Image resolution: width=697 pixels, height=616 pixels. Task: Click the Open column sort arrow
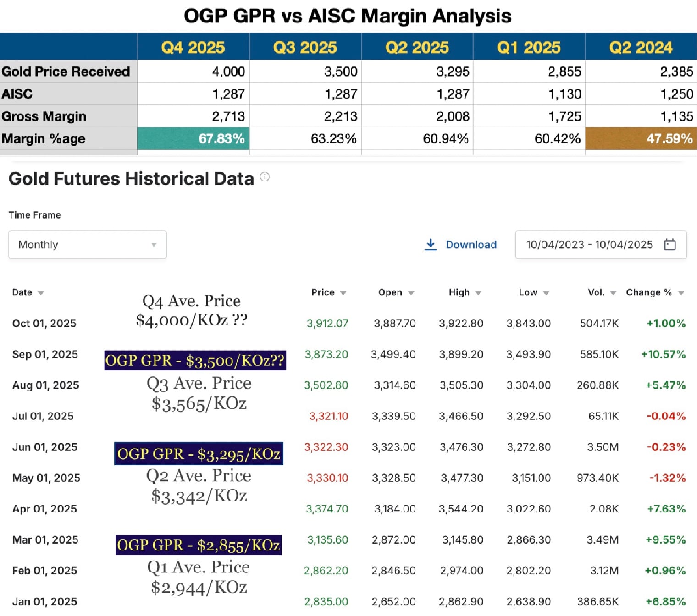(x=411, y=293)
